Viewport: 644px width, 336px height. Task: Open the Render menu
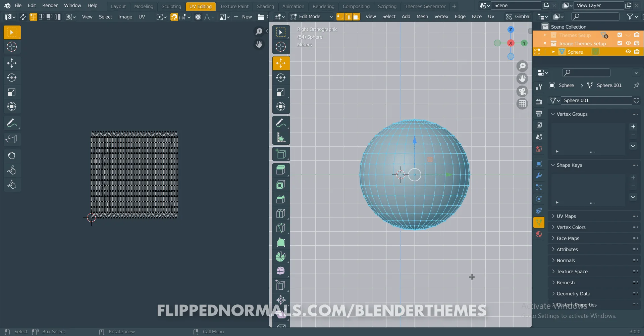tap(50, 5)
